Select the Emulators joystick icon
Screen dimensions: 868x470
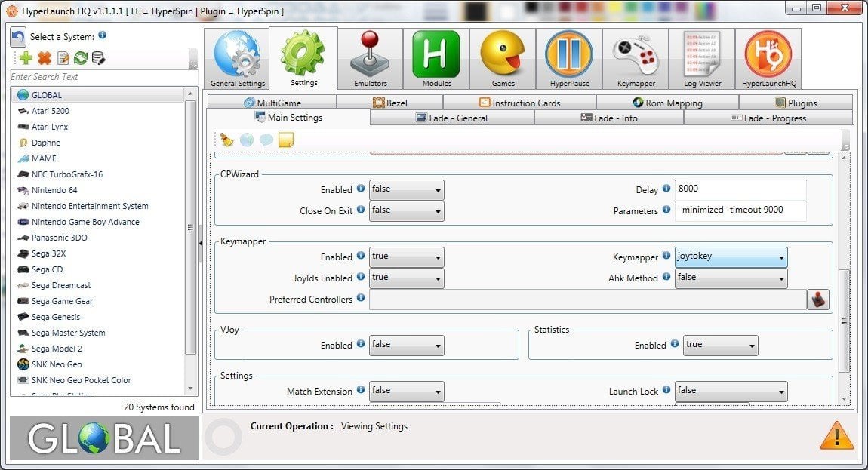(x=369, y=53)
